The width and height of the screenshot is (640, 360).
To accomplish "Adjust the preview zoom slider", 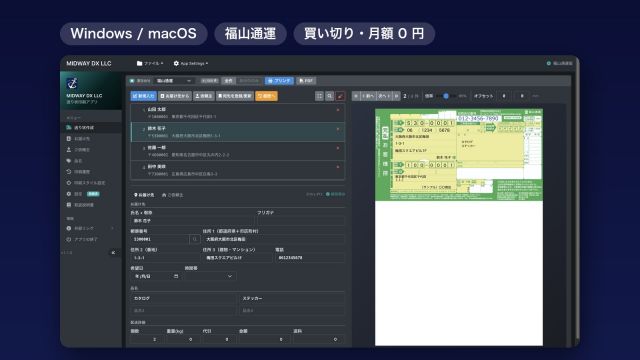I will point(446,96).
